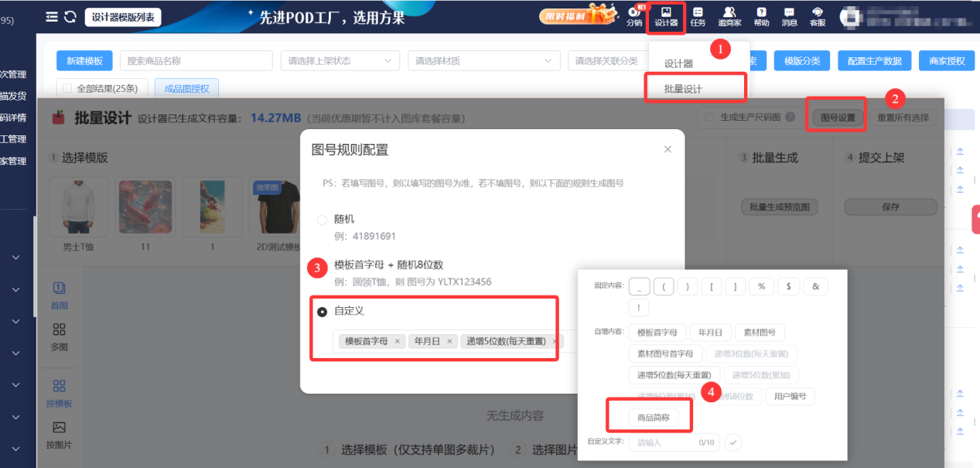Select the 自定义 radio option
The width and height of the screenshot is (980, 468).
pyautogui.click(x=322, y=311)
